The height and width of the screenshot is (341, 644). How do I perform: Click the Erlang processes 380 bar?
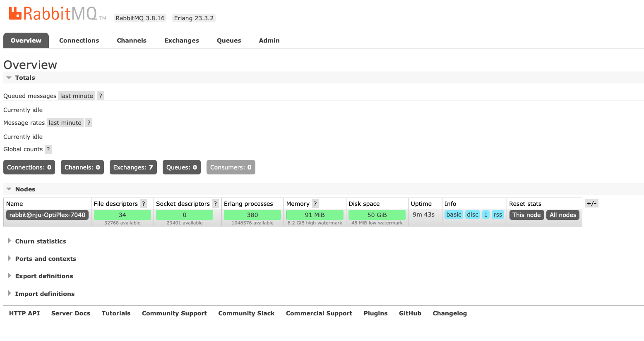point(252,215)
